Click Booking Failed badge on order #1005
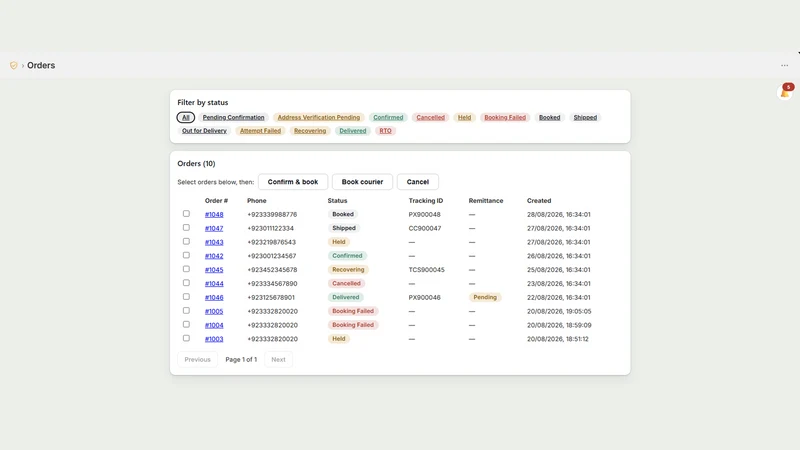This screenshot has height=450, width=800. (x=353, y=311)
